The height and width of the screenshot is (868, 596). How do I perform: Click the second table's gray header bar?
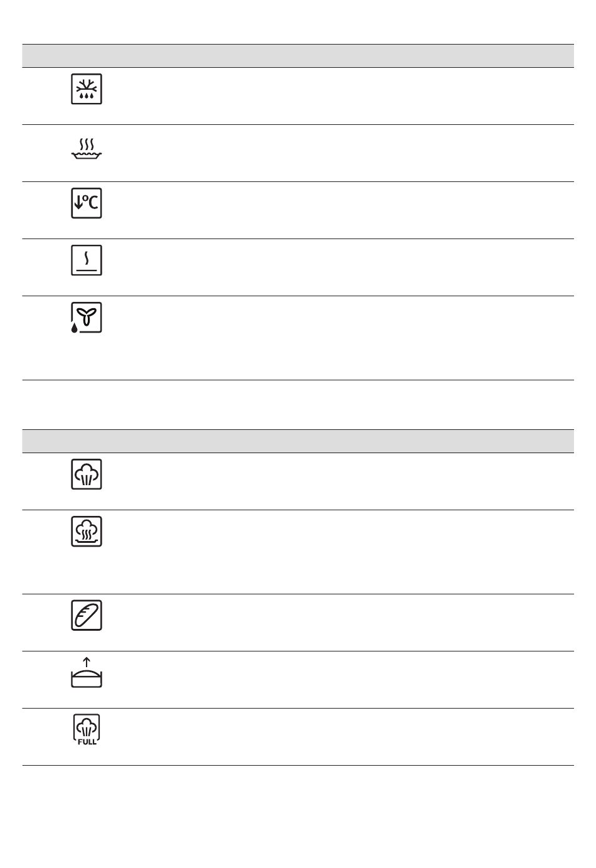pyautogui.click(x=298, y=441)
